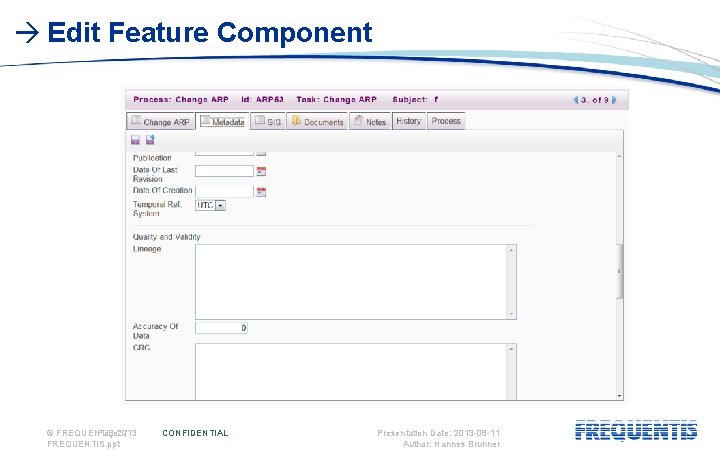Expand the Temporal Ref. System UTC dropdown
Viewport: 720px width, 450px height.
point(220,205)
